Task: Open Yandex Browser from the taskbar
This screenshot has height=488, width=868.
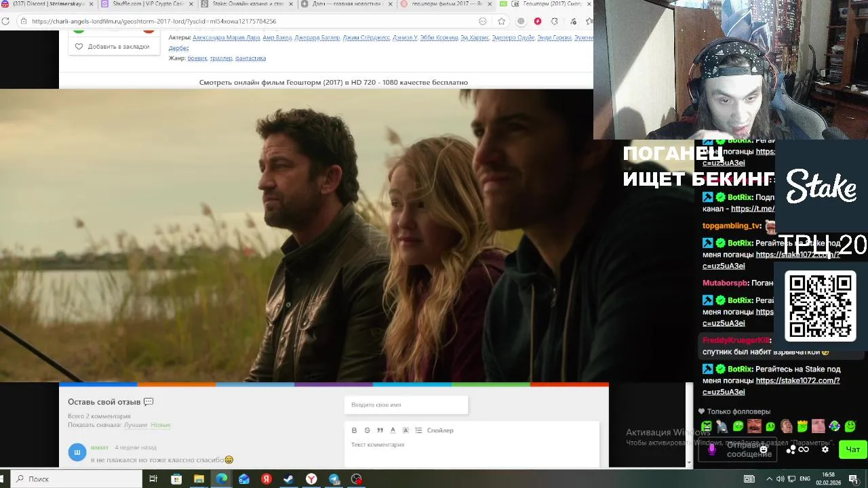Action: pos(311,479)
